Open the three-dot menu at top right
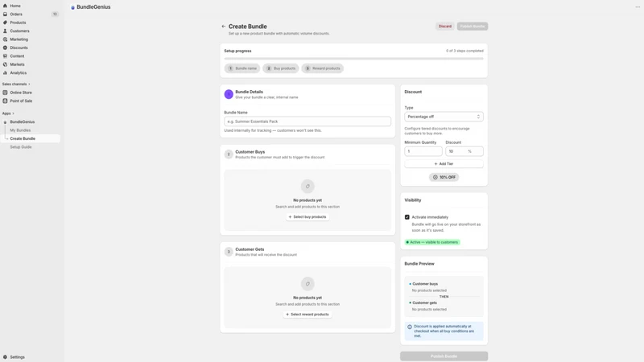The width and height of the screenshot is (644, 362). [x=638, y=6]
